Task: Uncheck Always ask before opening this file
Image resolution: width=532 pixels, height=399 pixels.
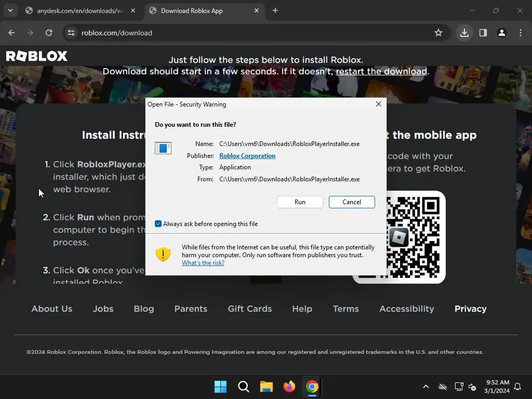Action: 158,223
